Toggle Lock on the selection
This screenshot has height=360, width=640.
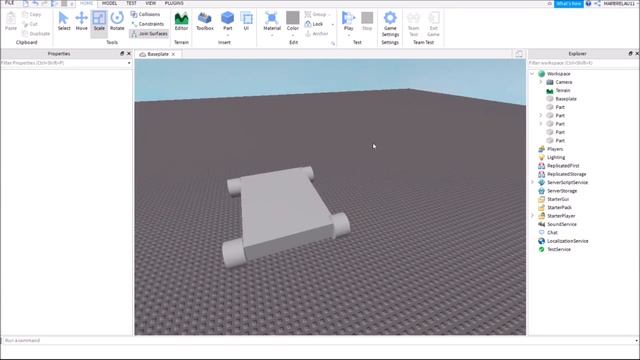point(314,24)
